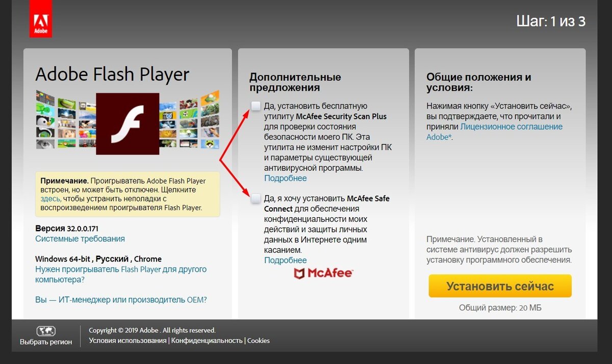Screen dimensions: 612x364
Task: Click the world map region icon
Action: [46, 331]
